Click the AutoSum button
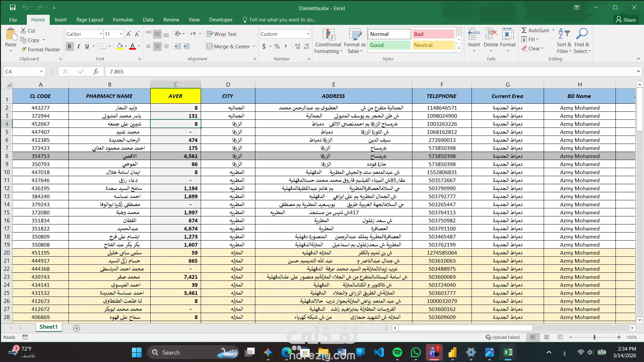The height and width of the screenshot is (362, 644). pyautogui.click(x=535, y=31)
